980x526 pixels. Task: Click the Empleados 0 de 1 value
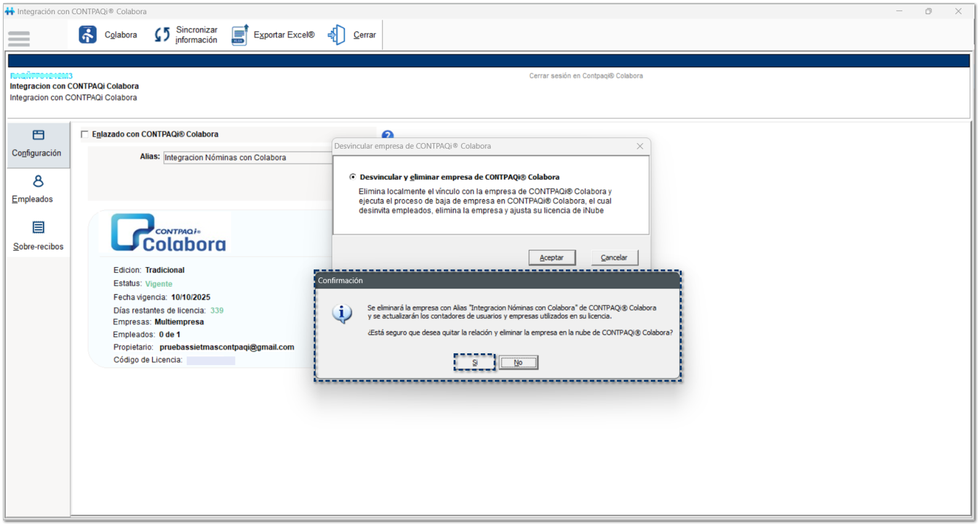tap(169, 335)
